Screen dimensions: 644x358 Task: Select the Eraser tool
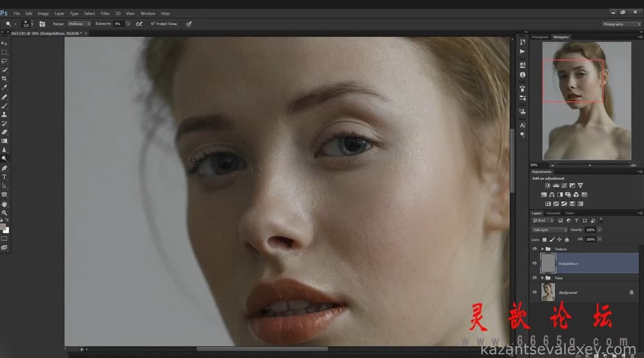coord(4,132)
